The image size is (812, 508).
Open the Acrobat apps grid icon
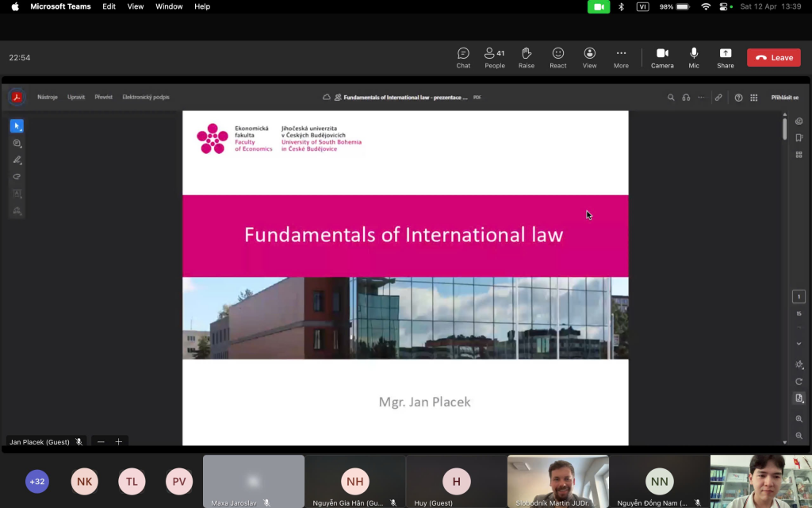(x=754, y=98)
